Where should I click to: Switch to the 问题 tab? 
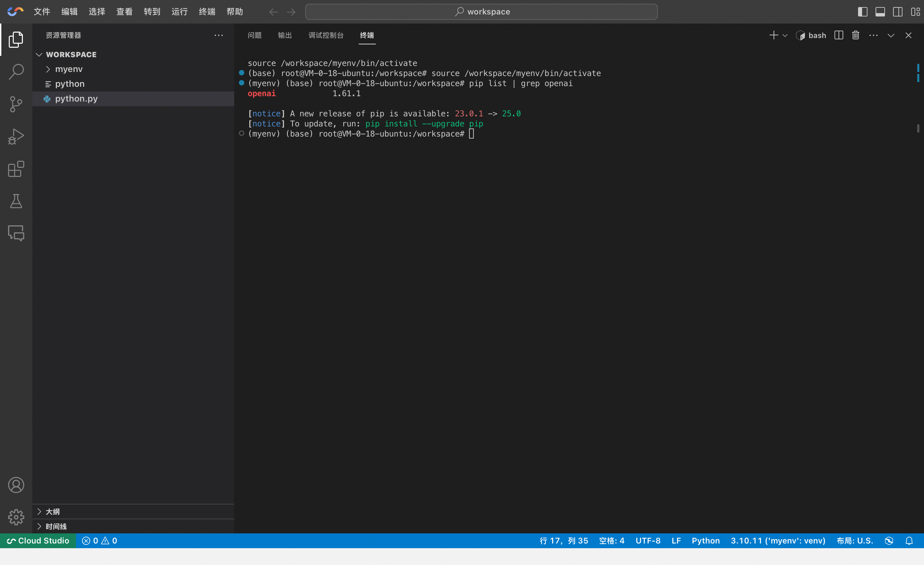[x=255, y=35]
